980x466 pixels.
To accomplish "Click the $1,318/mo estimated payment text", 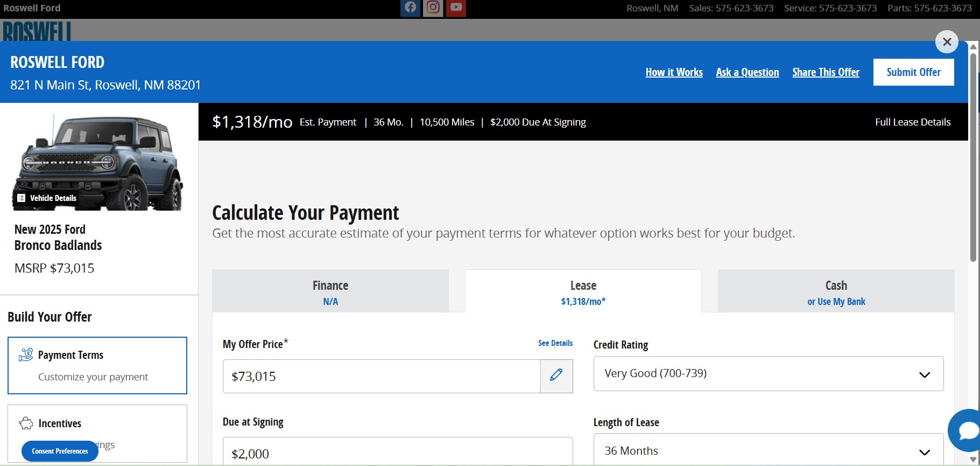I will 252,122.
